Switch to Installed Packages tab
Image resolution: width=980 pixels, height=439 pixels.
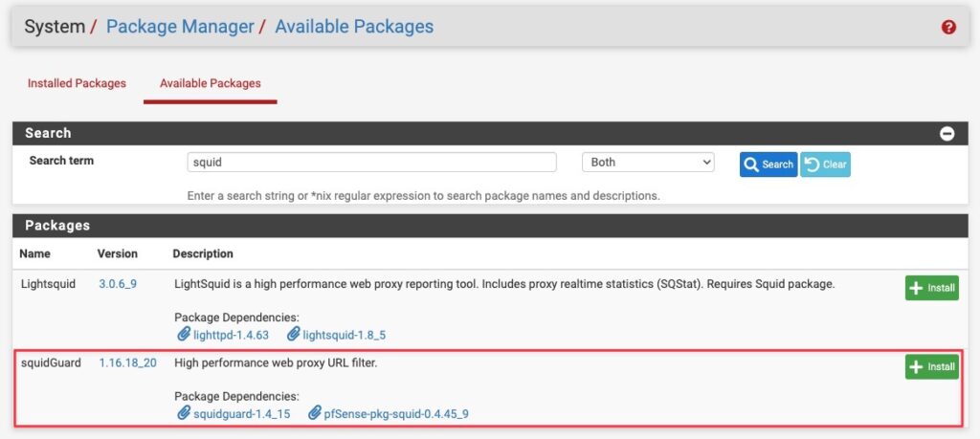pos(77,83)
